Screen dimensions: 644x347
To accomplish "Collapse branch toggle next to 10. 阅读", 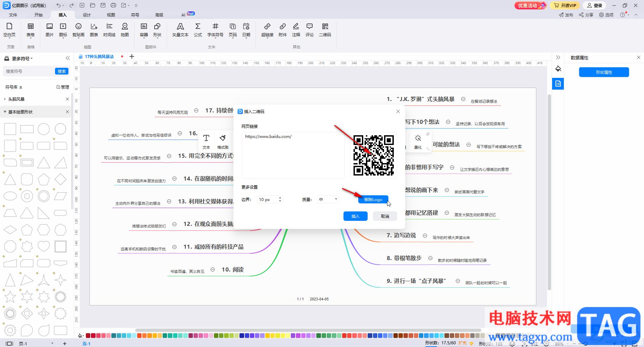I will [213, 269].
